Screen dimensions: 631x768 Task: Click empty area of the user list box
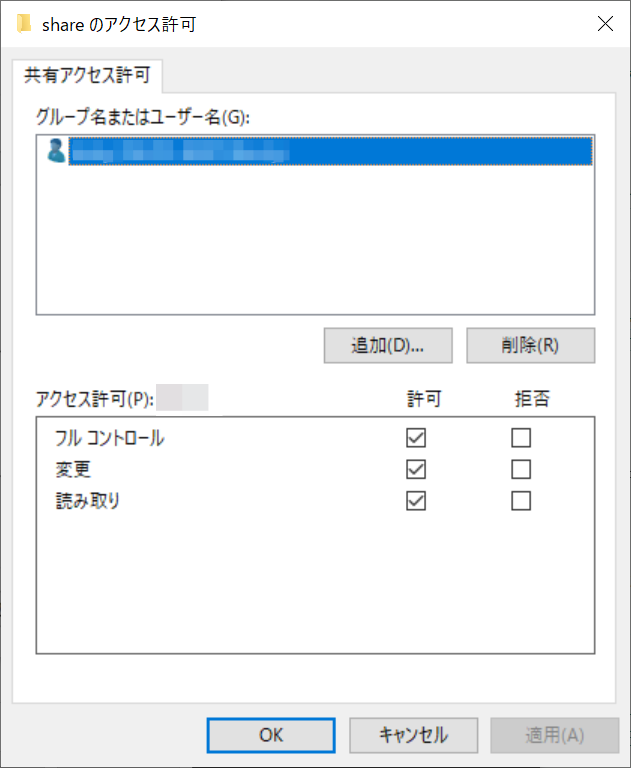click(315, 240)
